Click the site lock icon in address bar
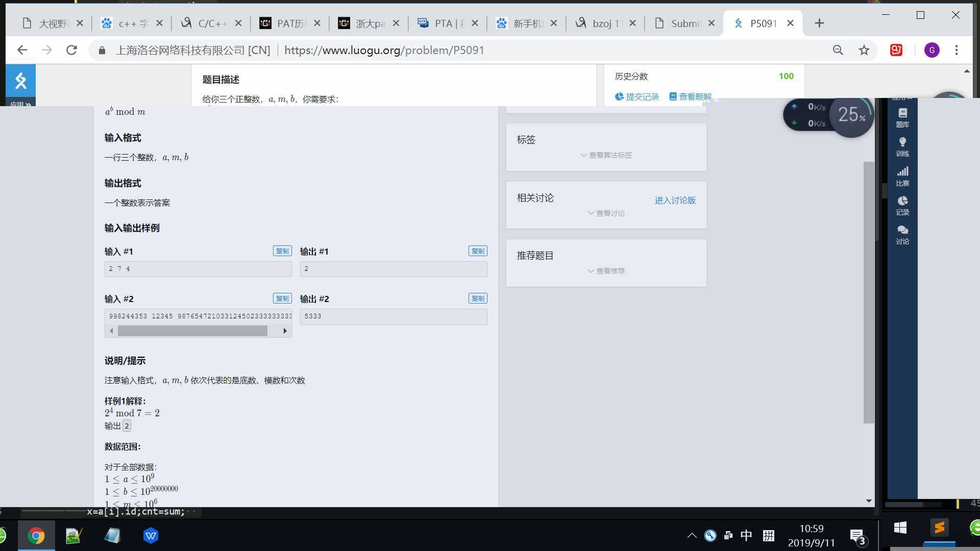This screenshot has height=551, width=980. pyautogui.click(x=102, y=50)
